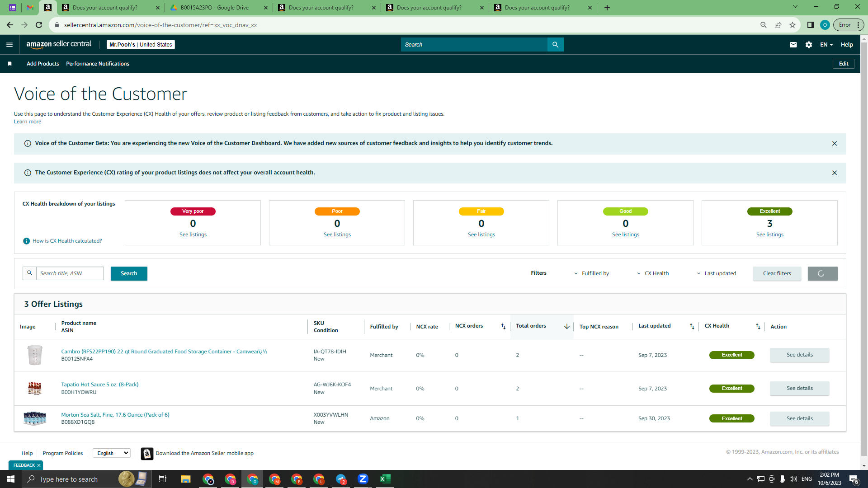The image size is (868, 488).
Task: Reload the page with browser refresh icon
Action: (x=39, y=25)
